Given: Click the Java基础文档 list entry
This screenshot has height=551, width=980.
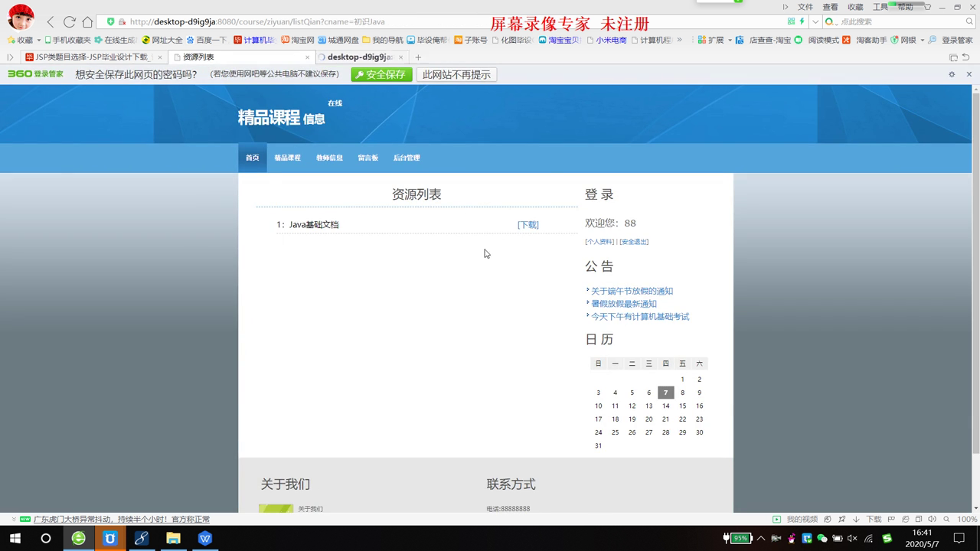Looking at the screenshot, I should tap(314, 224).
